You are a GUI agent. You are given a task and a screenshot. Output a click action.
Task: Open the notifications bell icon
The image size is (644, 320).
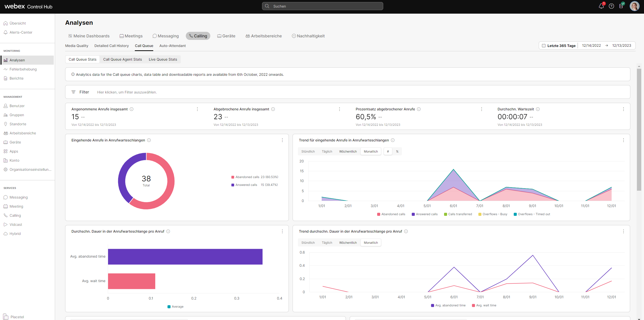pyautogui.click(x=601, y=6)
